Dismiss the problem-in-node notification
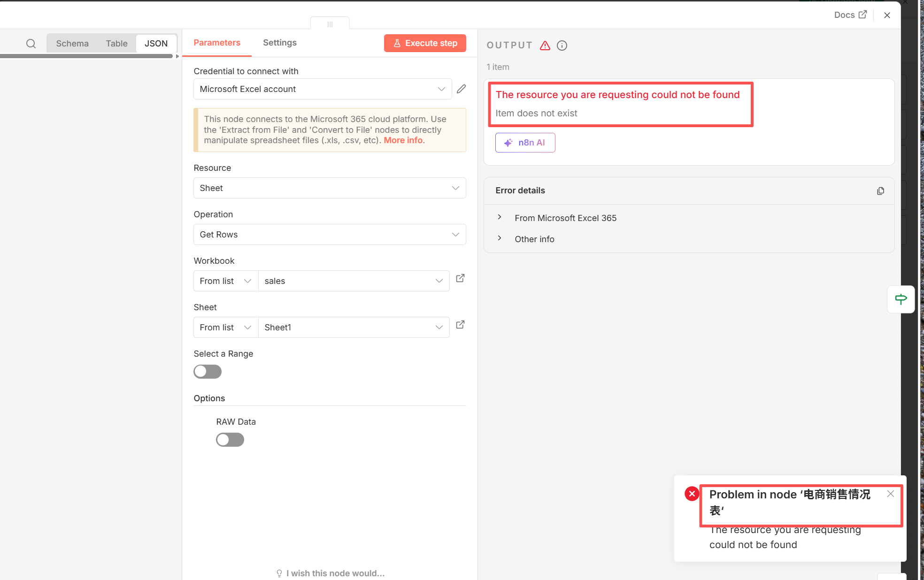This screenshot has height=580, width=924. (890, 494)
